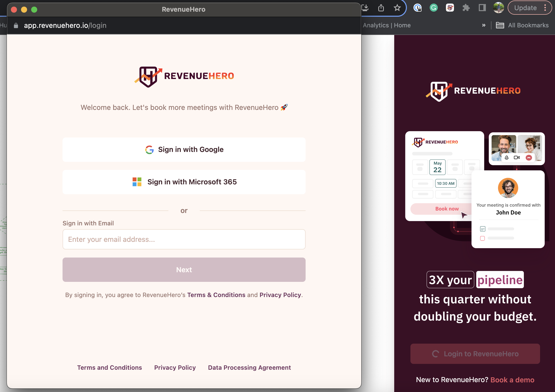Image resolution: width=555 pixels, height=392 pixels.
Task: Open footer Privacy Policy link
Action: click(175, 367)
